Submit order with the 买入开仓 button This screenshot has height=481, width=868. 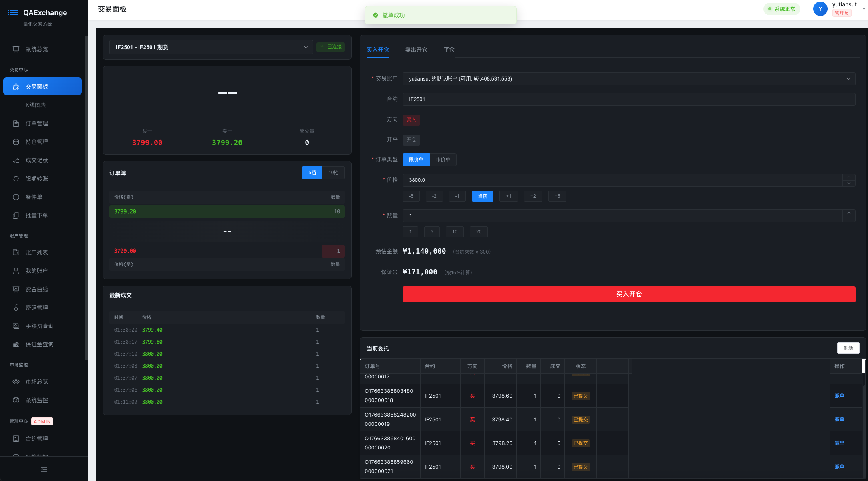tap(628, 294)
